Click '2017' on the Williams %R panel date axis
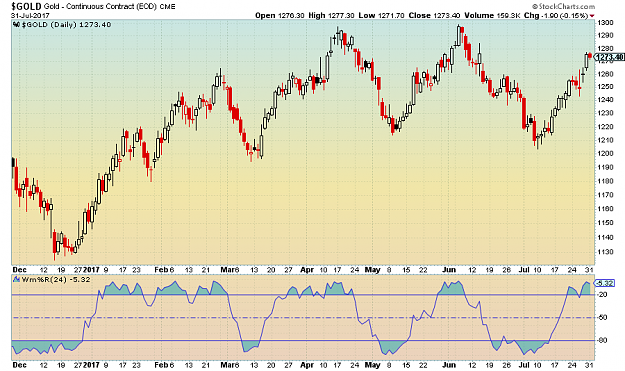625x371 pixels. pyautogui.click(x=91, y=365)
